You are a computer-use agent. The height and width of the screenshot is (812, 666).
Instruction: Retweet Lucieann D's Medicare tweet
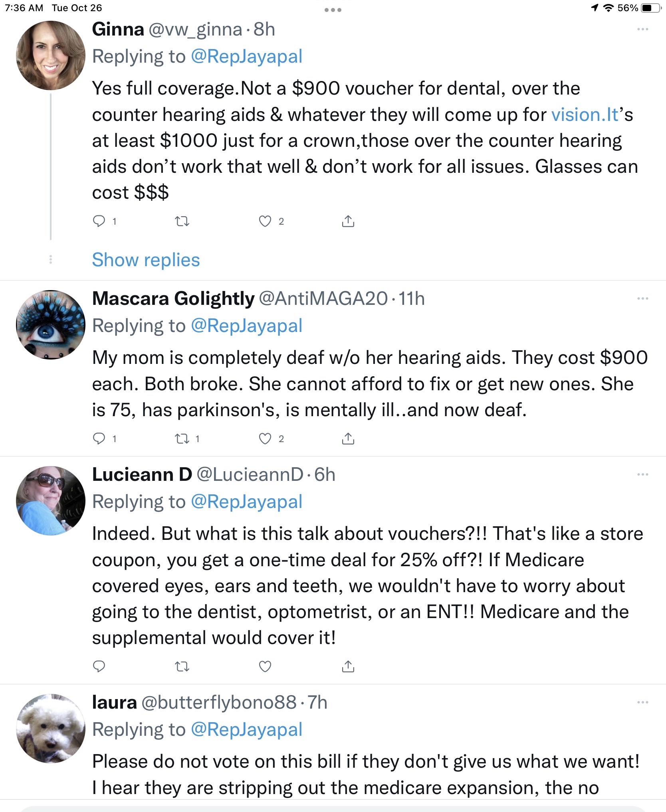tap(182, 666)
